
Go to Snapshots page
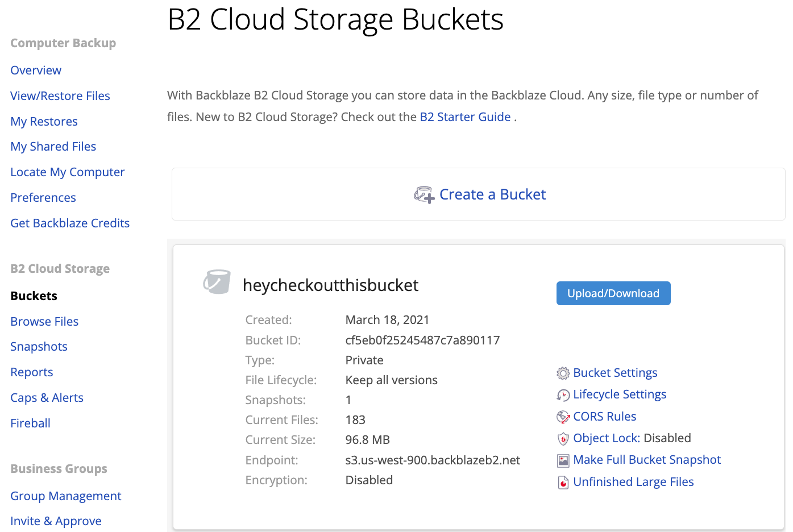(39, 347)
